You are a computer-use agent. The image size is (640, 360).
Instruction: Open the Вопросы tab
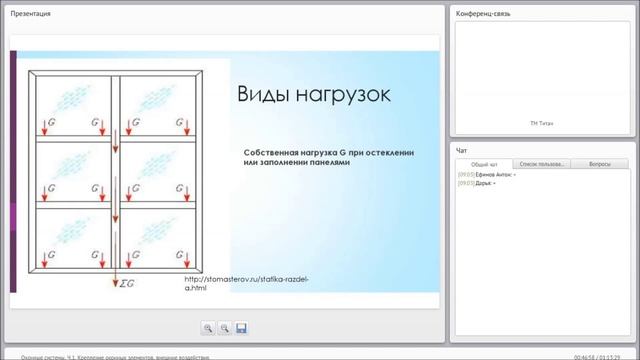[600, 164]
